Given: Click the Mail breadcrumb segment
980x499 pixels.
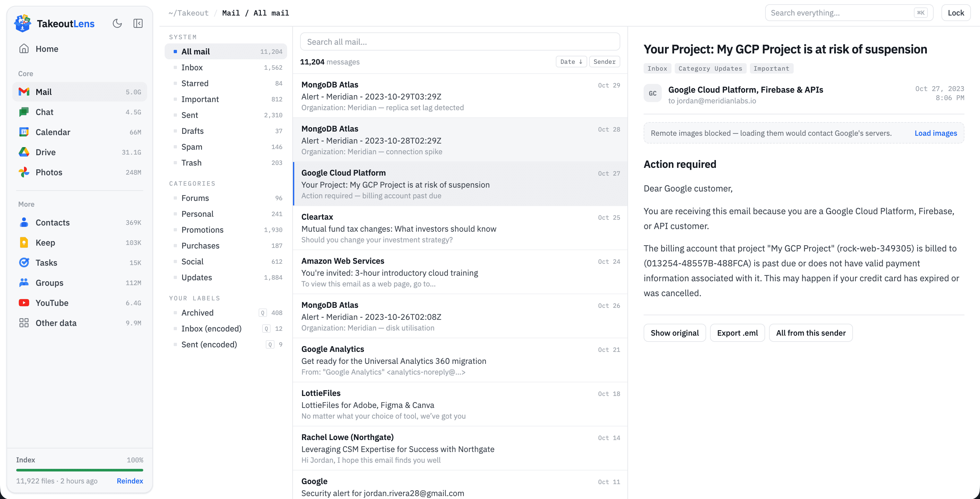Looking at the screenshot, I should point(231,13).
